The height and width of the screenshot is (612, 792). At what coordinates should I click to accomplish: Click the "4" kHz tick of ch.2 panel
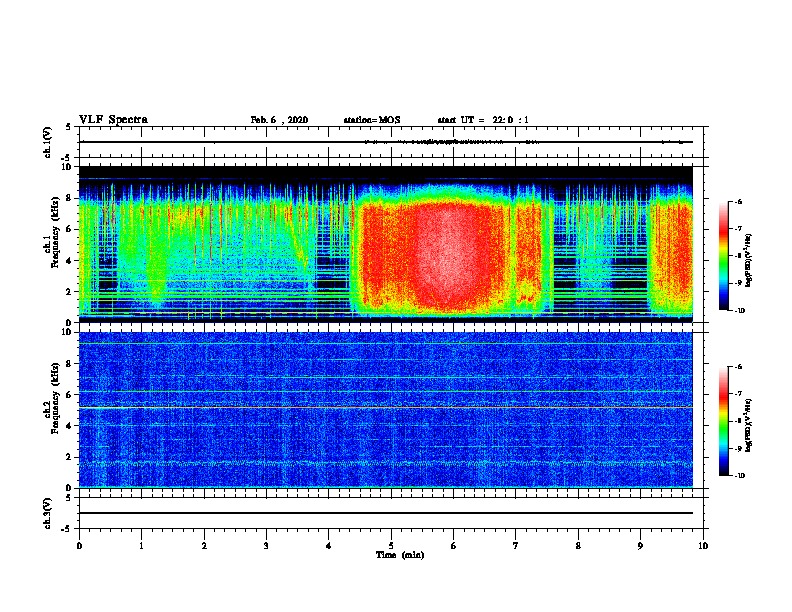click(x=70, y=426)
